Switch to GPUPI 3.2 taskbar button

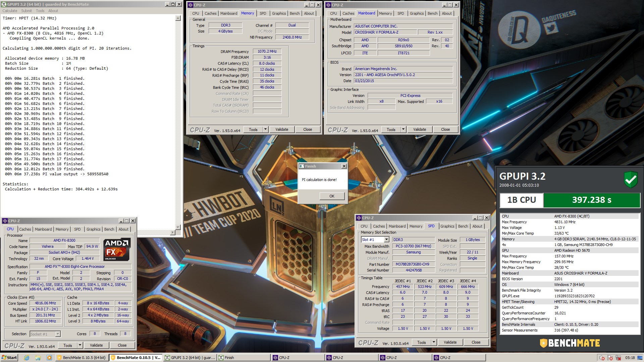click(x=190, y=358)
